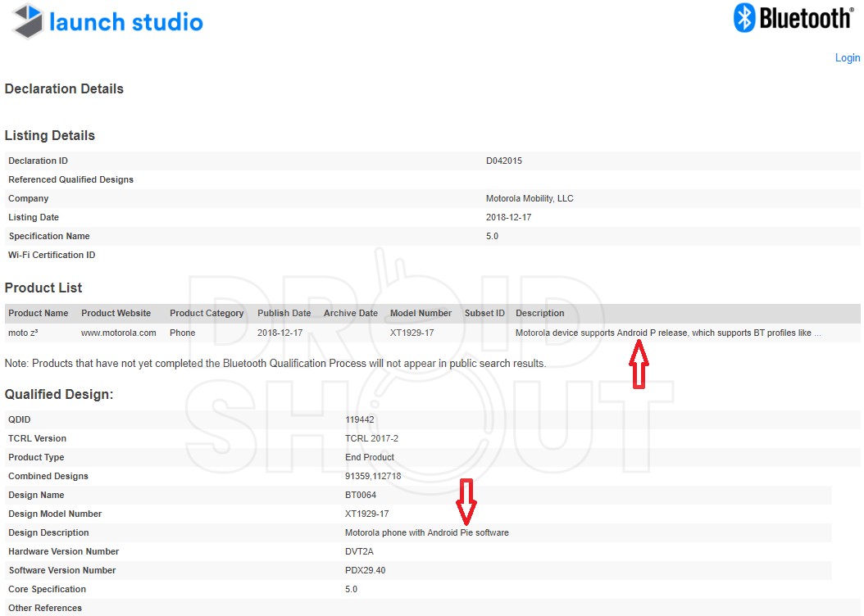The width and height of the screenshot is (864, 616).
Task: Click the www.motorola.com product website
Action: coord(118,333)
